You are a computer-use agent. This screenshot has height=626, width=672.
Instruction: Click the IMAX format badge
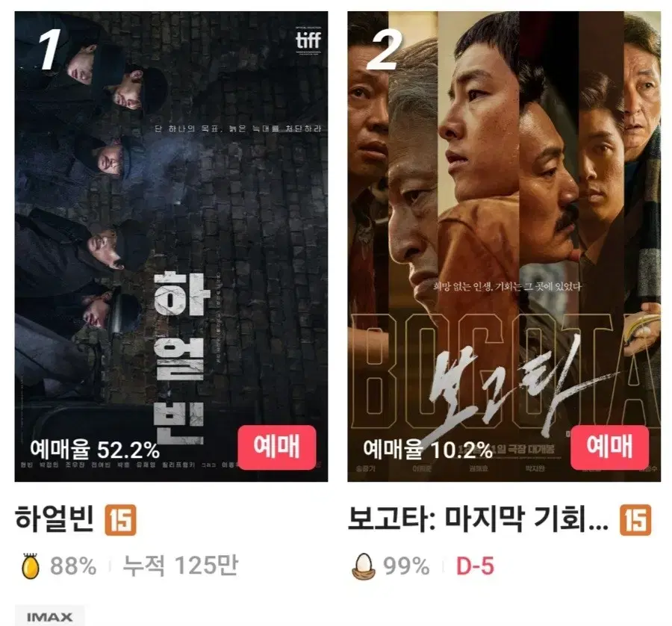point(50,616)
